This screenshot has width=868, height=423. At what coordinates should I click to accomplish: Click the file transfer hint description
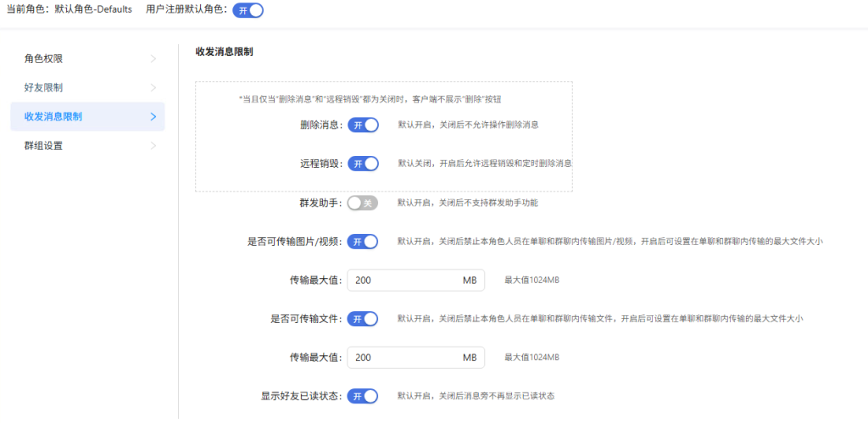coord(600,319)
